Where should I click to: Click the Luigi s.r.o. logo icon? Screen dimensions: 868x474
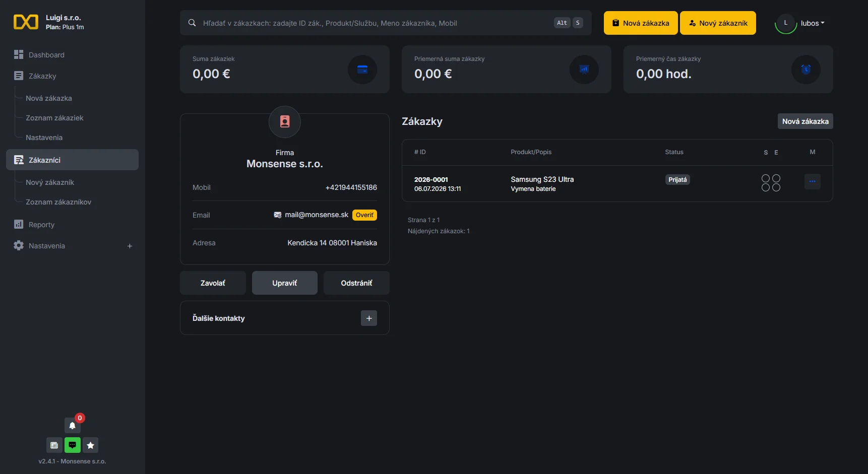point(26,22)
